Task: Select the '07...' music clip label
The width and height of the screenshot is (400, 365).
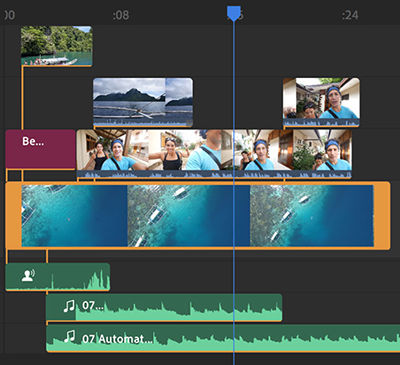Action: 93,306
